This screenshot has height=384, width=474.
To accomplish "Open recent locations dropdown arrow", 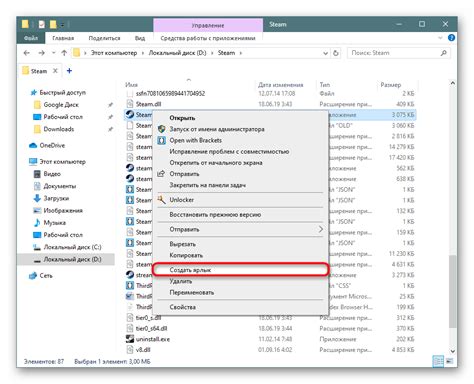I will (53, 53).
